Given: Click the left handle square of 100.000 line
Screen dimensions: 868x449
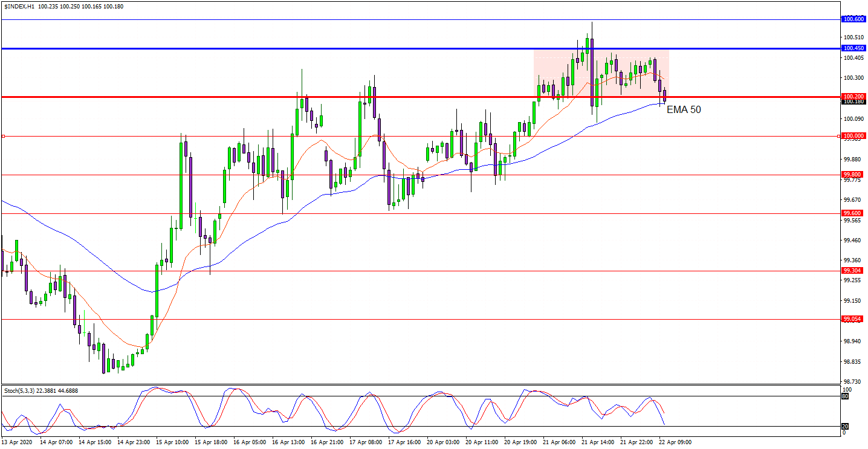Looking at the screenshot, I should 3,137.
